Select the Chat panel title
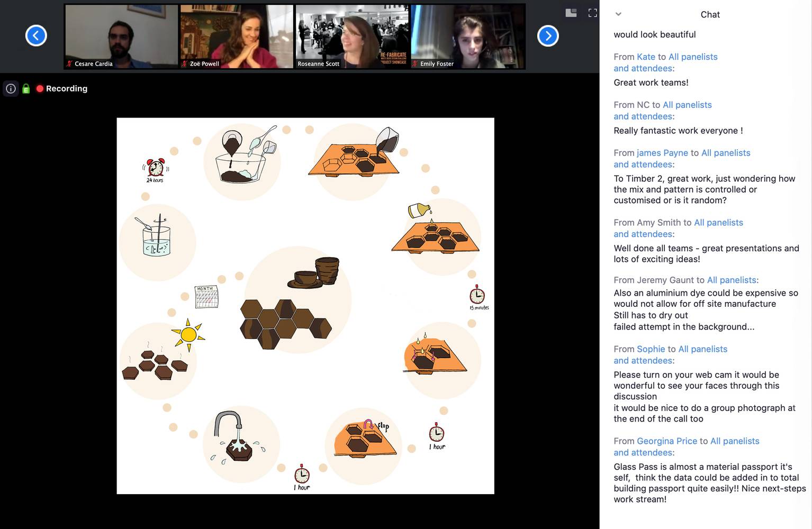Viewport: 812px width, 529px height. (x=710, y=14)
